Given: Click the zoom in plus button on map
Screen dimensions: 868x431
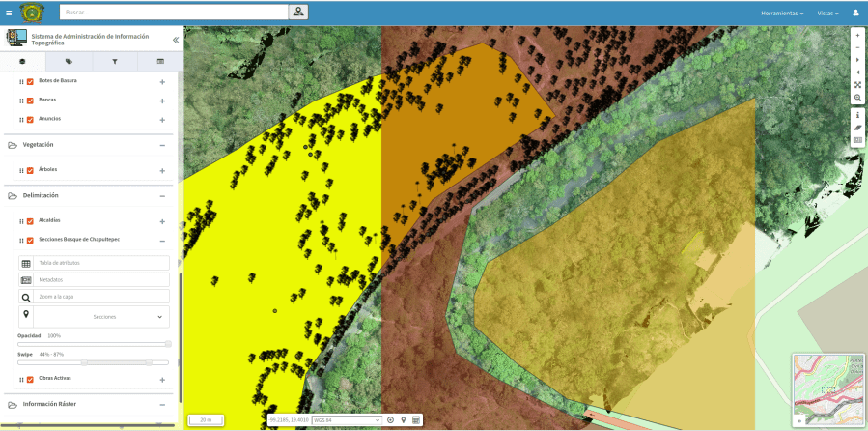Looking at the screenshot, I should [857, 36].
